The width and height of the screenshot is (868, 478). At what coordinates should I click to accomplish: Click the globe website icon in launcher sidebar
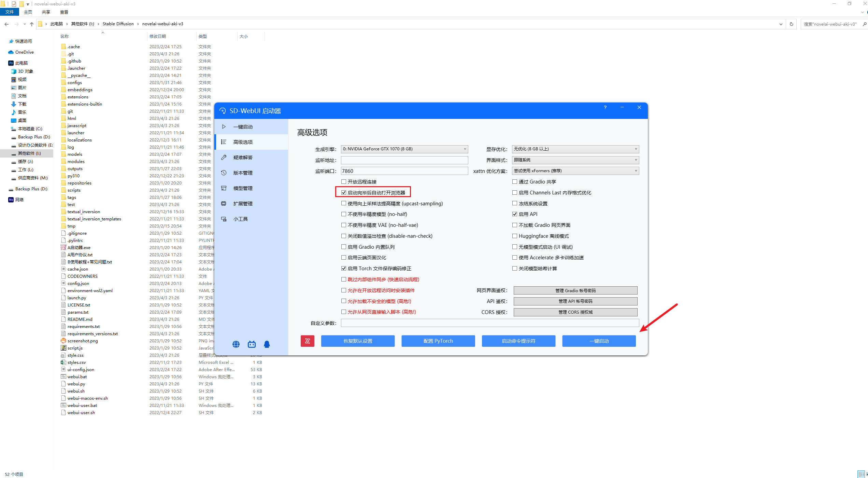[x=236, y=344]
